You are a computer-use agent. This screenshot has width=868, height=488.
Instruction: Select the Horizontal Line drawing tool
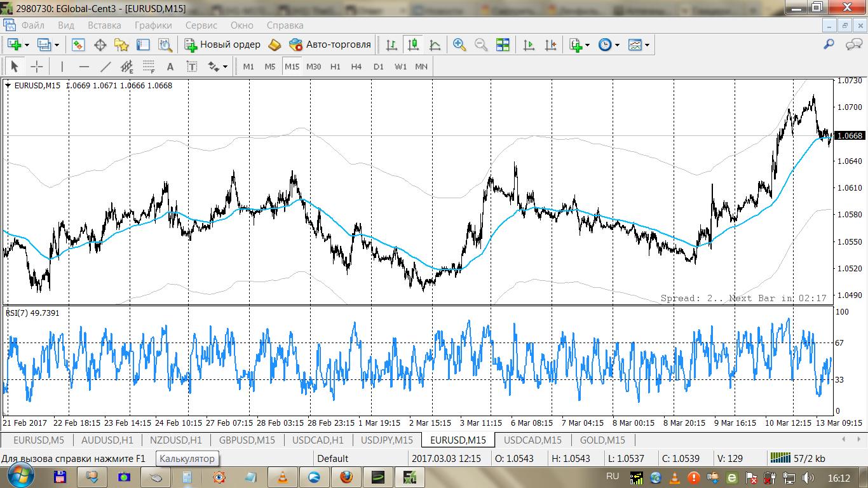pos(84,66)
